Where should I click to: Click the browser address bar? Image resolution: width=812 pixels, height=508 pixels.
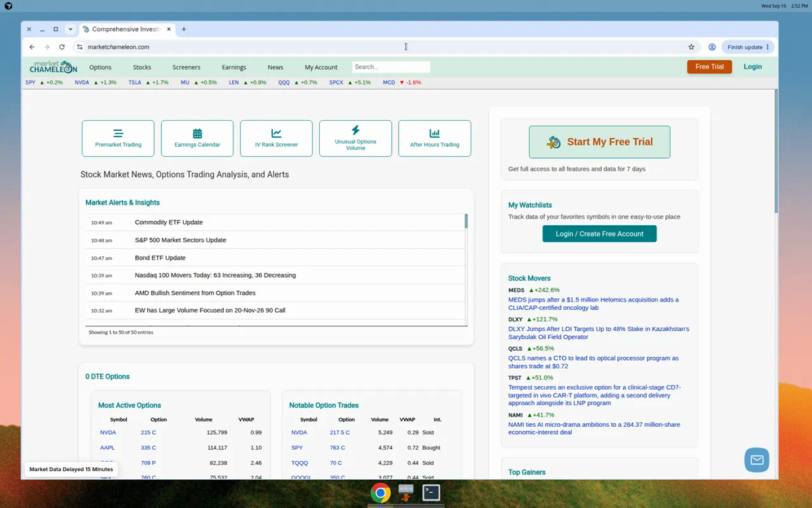pos(383,47)
